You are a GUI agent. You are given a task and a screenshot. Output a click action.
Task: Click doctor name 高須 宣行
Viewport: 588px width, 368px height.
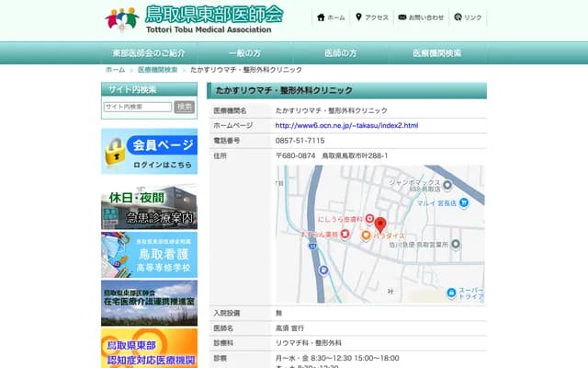coord(289,328)
